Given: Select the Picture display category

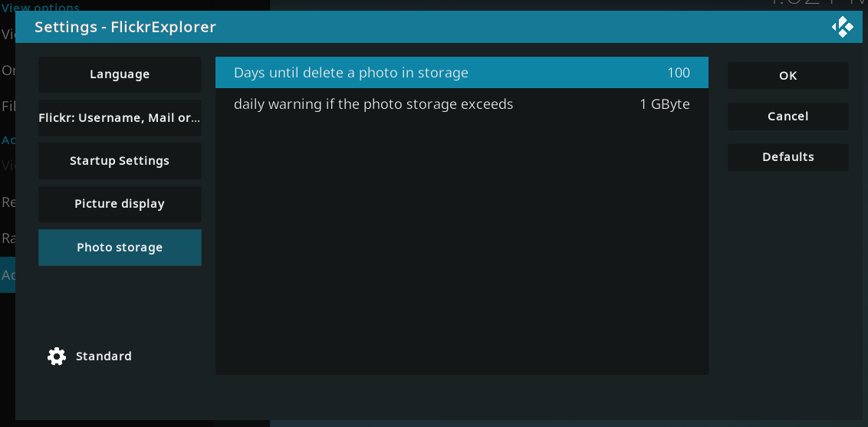Looking at the screenshot, I should tap(120, 204).
